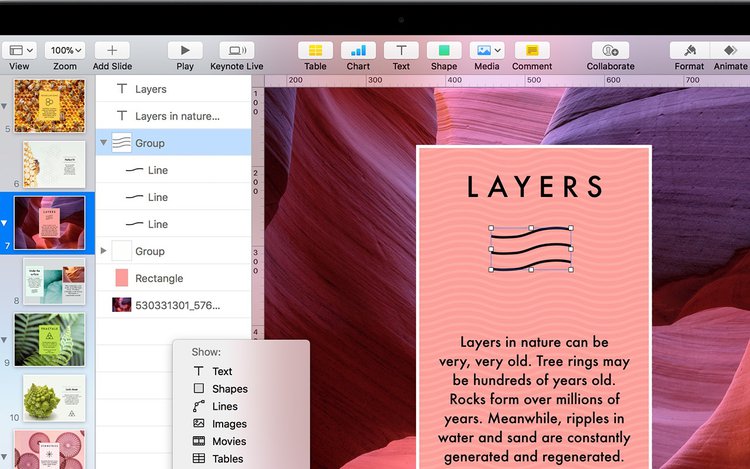Click the canyon image thumbnail in object list
The image size is (750, 469).
pyautogui.click(x=121, y=305)
